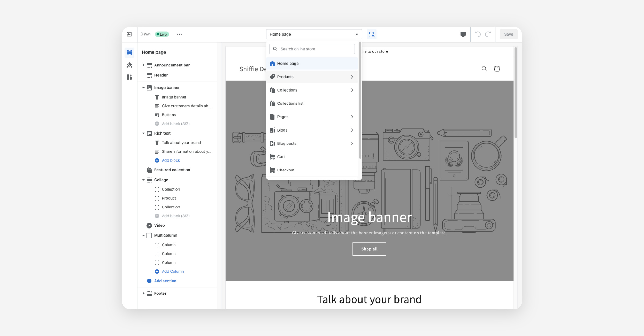Open the three-dots theme actions menu
The image size is (644, 336).
pyautogui.click(x=179, y=34)
